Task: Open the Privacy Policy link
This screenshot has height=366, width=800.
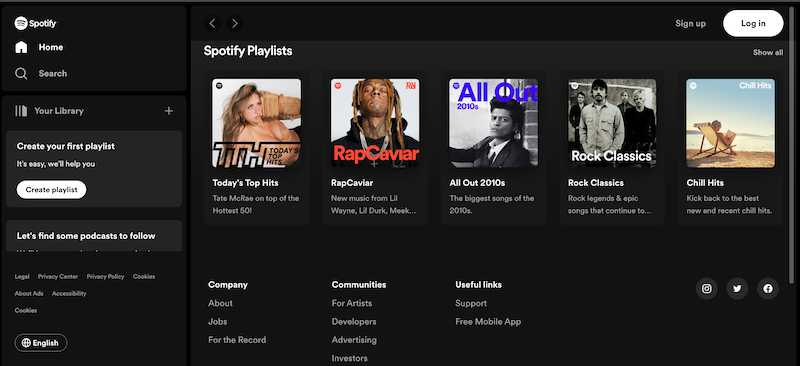Action: pos(106,277)
